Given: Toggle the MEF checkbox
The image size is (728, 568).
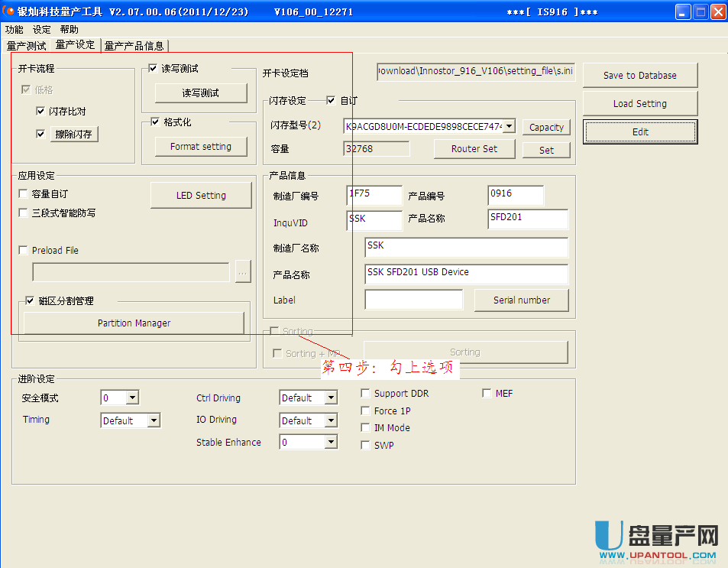Looking at the screenshot, I should click(487, 394).
